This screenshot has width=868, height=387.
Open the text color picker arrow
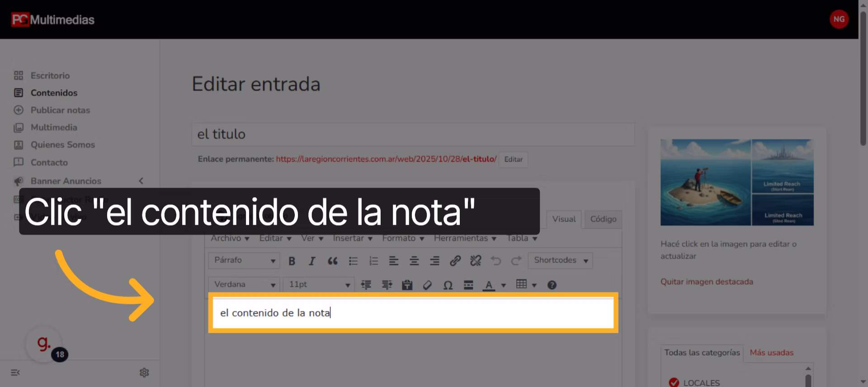click(x=503, y=285)
